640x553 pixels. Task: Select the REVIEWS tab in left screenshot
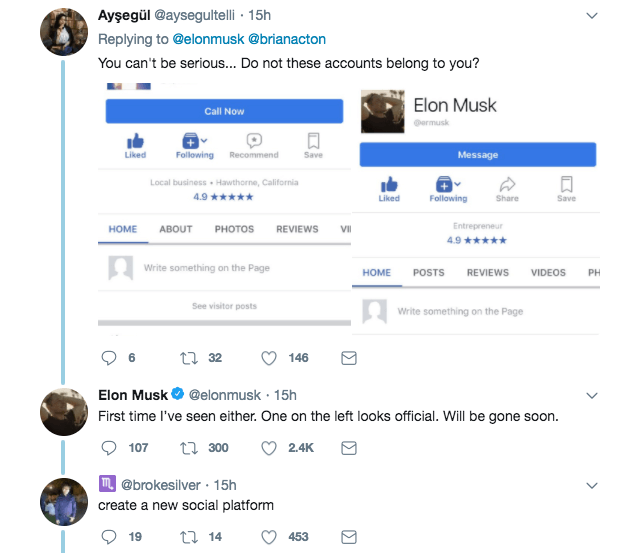click(x=297, y=229)
